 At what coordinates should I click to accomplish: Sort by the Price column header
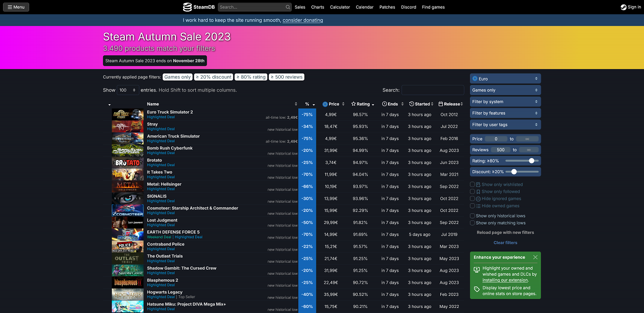point(334,104)
